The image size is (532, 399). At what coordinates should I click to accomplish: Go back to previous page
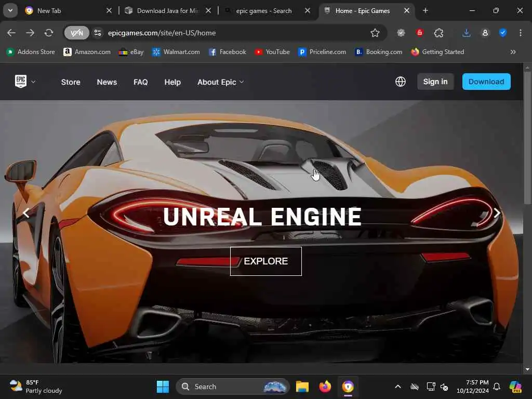pos(11,33)
